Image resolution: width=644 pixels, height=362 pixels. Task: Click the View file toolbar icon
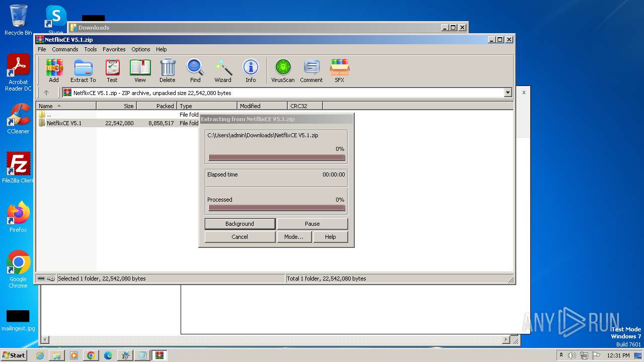140,70
